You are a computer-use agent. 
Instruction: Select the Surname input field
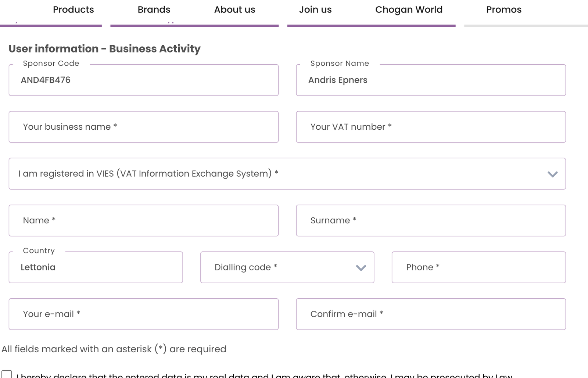click(x=431, y=220)
